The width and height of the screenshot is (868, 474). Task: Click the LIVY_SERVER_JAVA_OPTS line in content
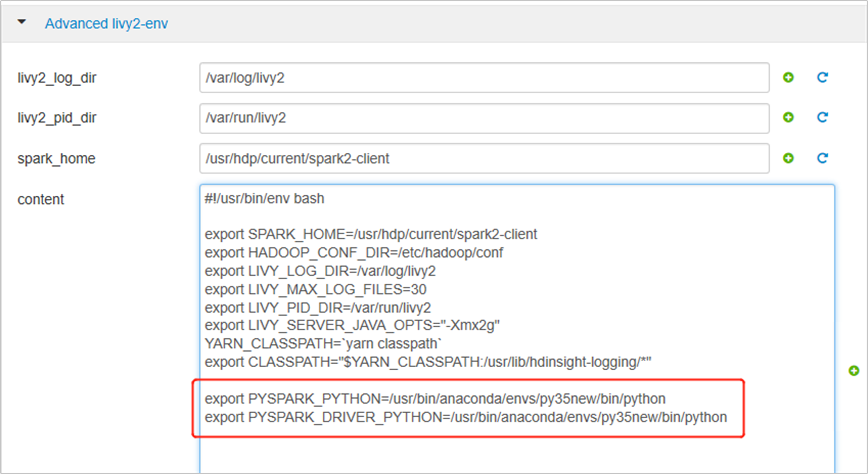pos(352,325)
